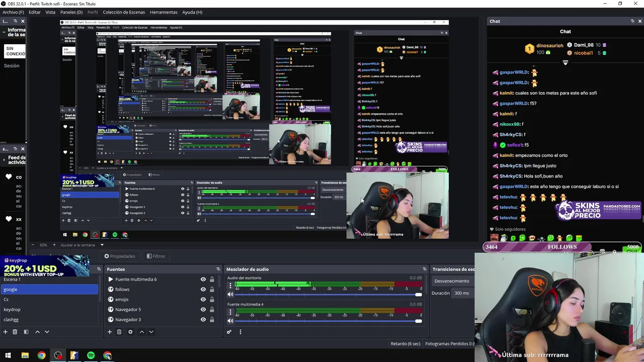Open source properties gear in Fuentes toolbar

pyautogui.click(x=130, y=332)
